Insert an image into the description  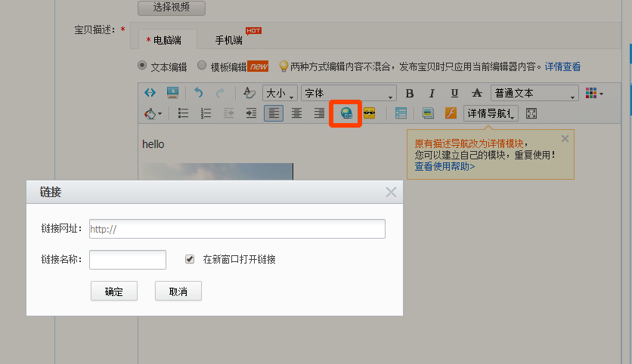[x=428, y=113]
